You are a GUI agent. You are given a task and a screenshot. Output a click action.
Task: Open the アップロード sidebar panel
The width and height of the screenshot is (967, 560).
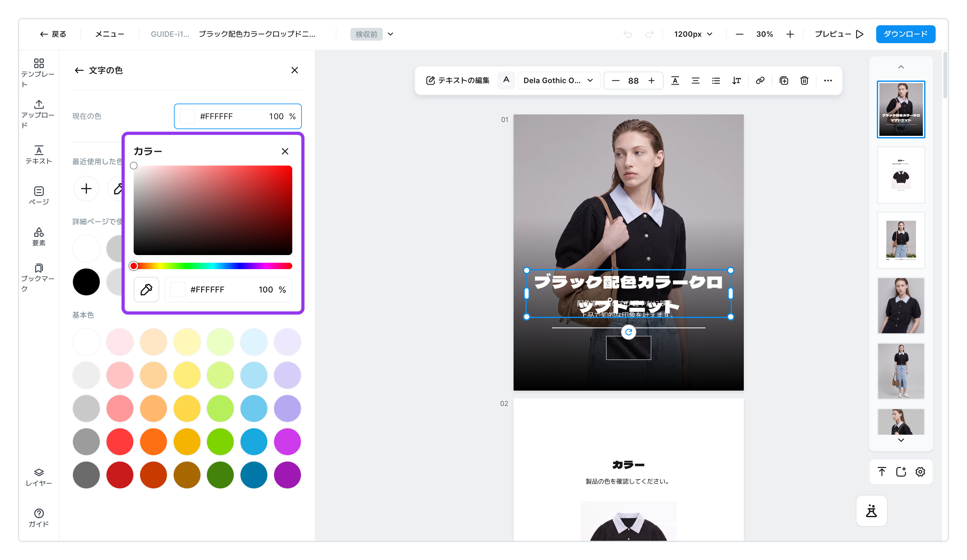[38, 114]
